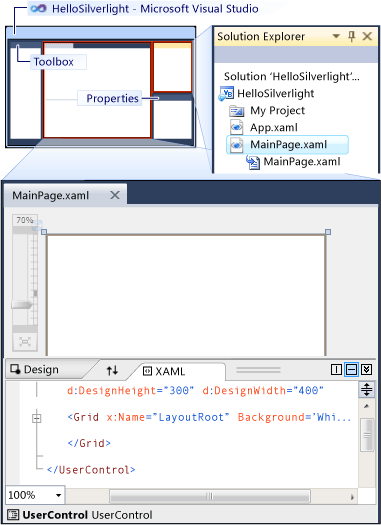Click the horizontal scrollbar thumb in XAML editor
Image resolution: width=381 pixels, height=525 pixels.
[x=210, y=496]
